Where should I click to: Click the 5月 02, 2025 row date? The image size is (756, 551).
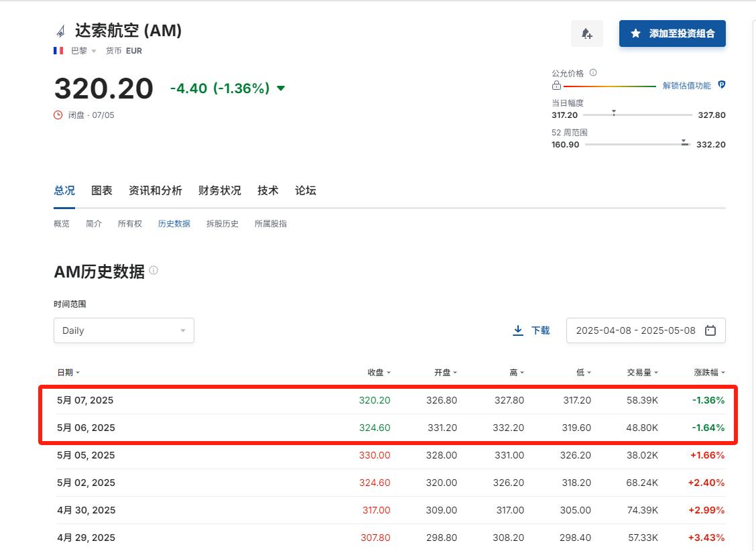pos(86,483)
